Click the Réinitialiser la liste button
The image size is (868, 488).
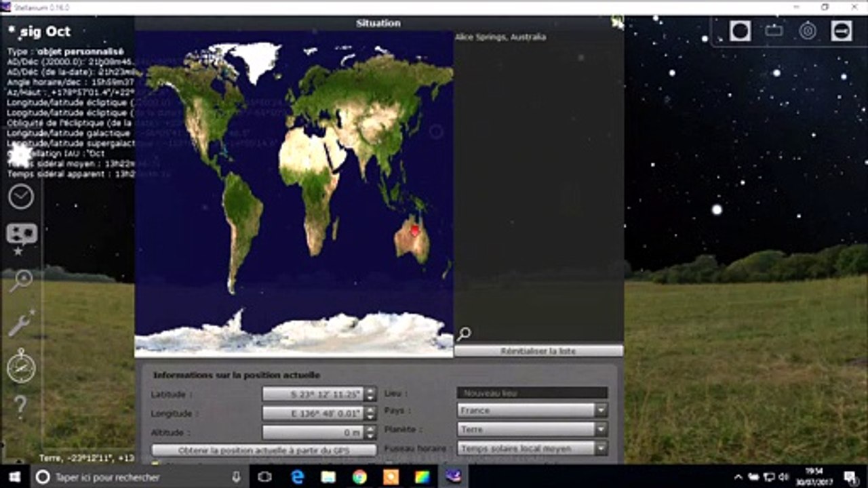(x=538, y=351)
